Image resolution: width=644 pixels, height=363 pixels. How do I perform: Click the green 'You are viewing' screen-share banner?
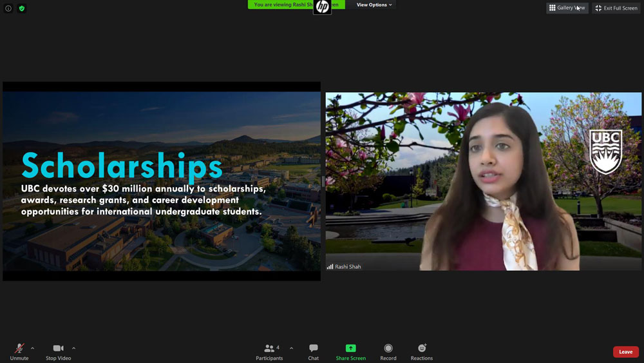tap(296, 5)
